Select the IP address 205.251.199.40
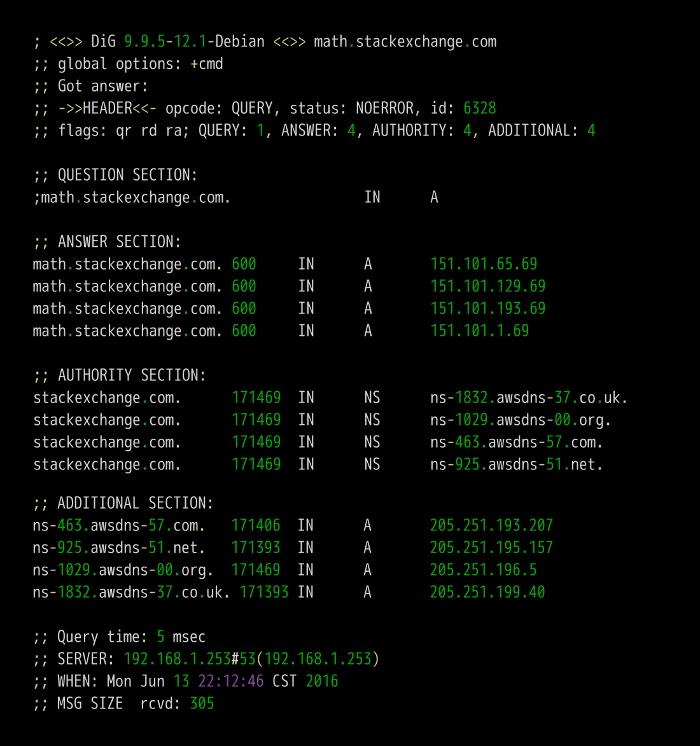 point(488,592)
